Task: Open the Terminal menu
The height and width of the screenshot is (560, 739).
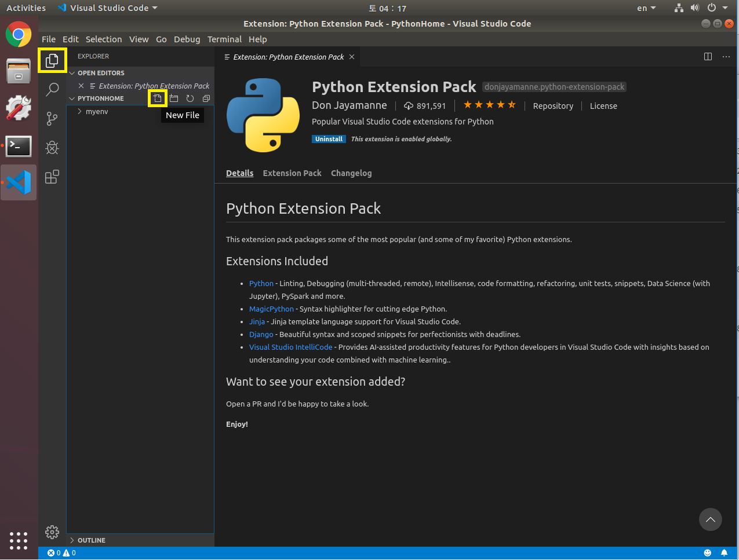Action: [x=224, y=39]
